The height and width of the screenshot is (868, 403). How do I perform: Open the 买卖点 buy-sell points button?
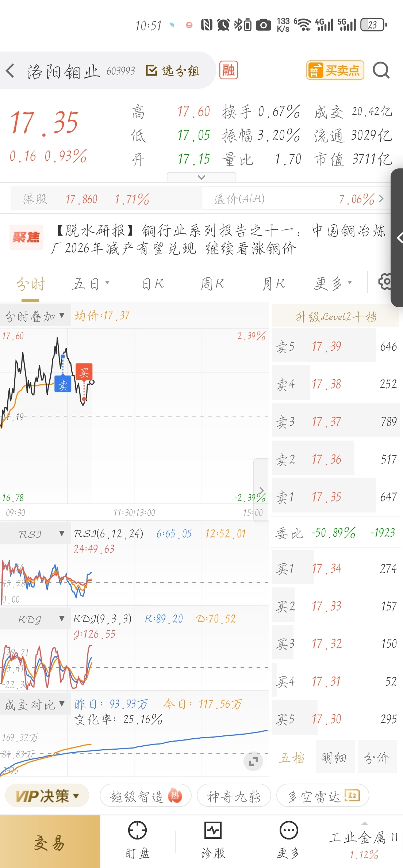(335, 70)
